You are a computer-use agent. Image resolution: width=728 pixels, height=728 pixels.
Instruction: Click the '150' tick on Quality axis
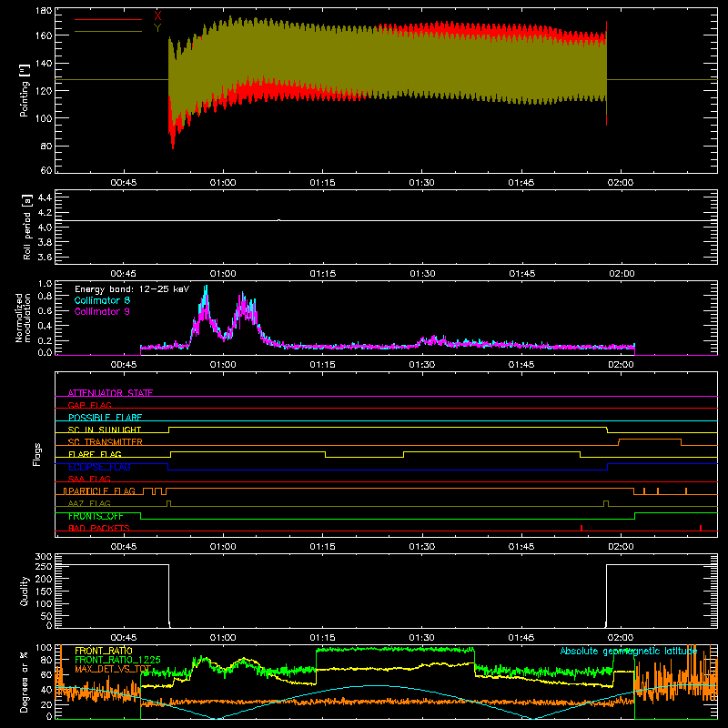coord(44,591)
